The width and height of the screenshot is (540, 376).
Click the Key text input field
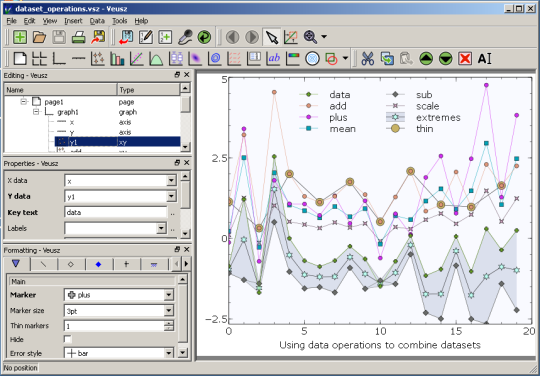116,212
